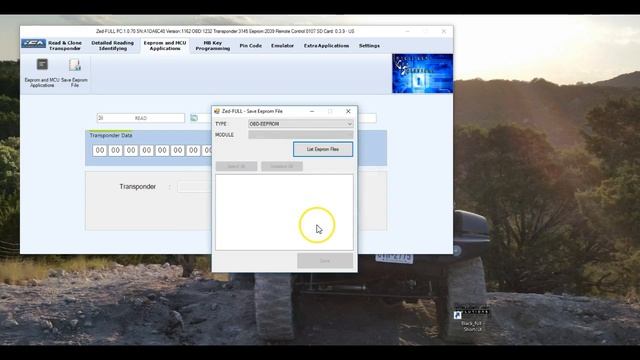Click the blue banner image in ribbon

tap(422, 73)
